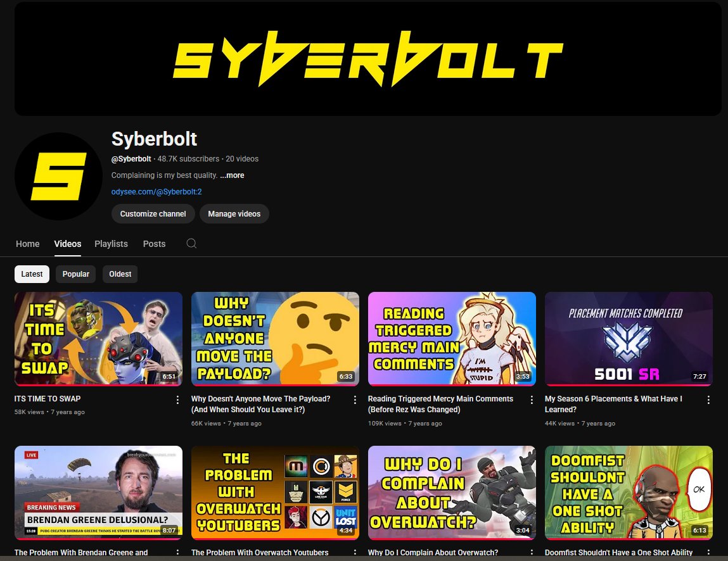This screenshot has width=728, height=561.
Task: Click the Customize channel button
Action: pos(153,213)
